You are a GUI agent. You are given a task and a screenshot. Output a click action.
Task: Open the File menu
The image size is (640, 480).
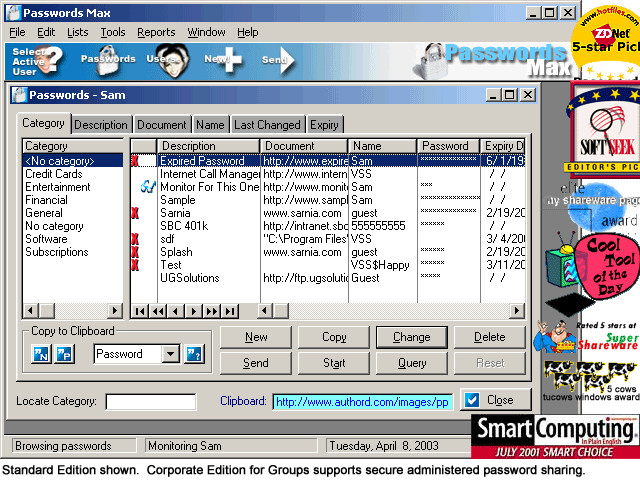click(17, 32)
